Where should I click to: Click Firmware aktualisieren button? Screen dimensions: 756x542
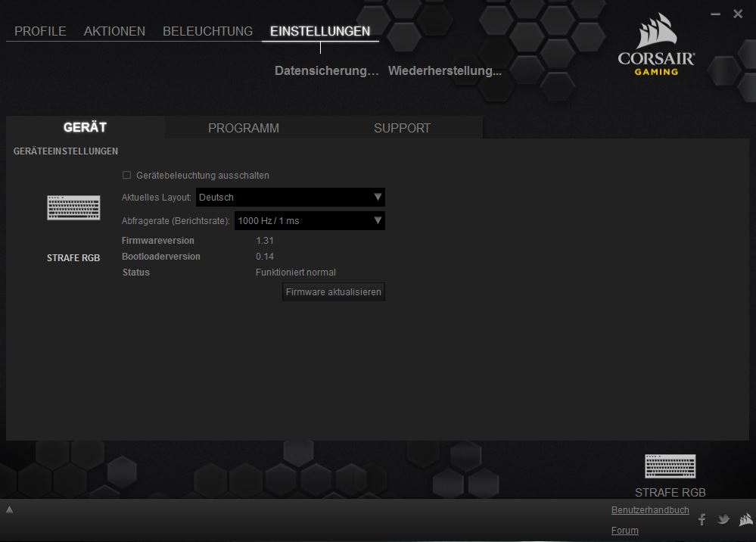(x=333, y=291)
